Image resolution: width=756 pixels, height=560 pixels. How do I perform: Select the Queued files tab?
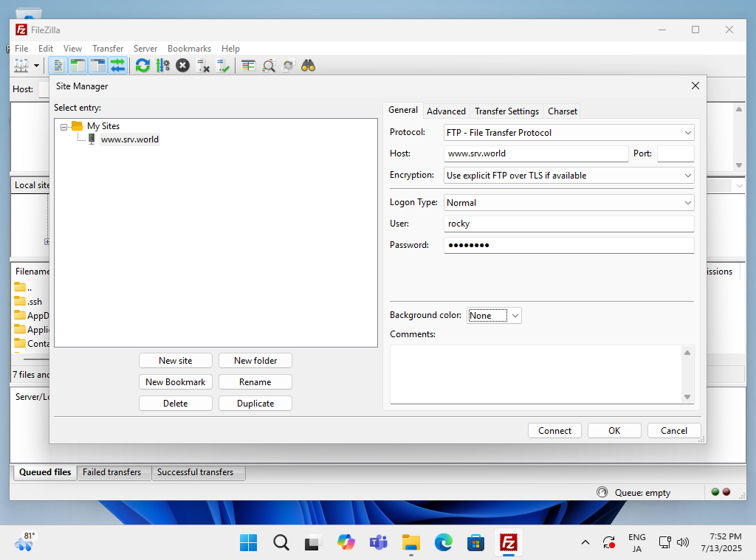[45, 472]
